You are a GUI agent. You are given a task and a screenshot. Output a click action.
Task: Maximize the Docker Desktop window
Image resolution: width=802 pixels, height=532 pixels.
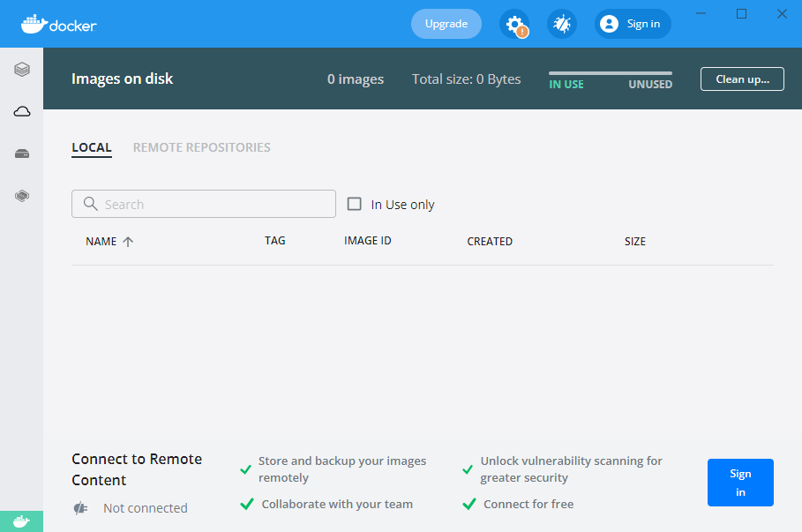tap(742, 14)
